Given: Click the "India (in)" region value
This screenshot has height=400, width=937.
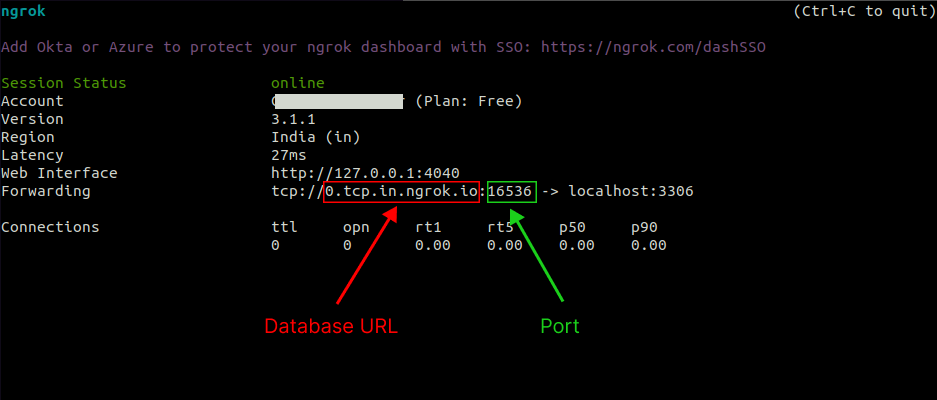Looking at the screenshot, I should click(316, 137).
